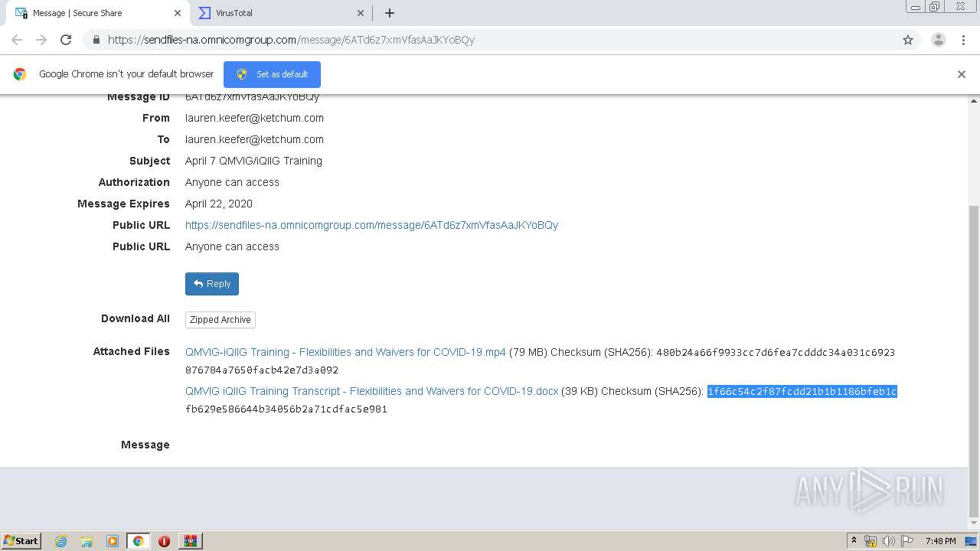Open the media player taskbar icon

click(x=113, y=541)
